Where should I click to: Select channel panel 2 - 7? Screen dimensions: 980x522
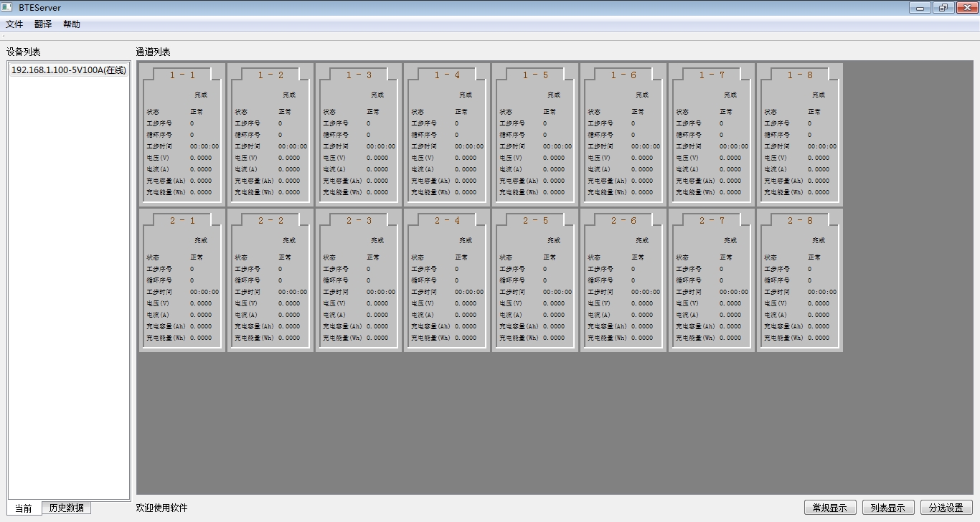pos(712,280)
